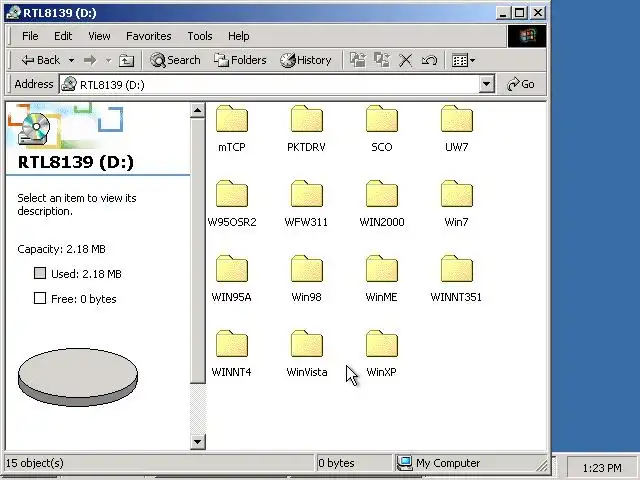Click the Undo toolbar icon
This screenshot has width=640, height=480.
pos(429,60)
